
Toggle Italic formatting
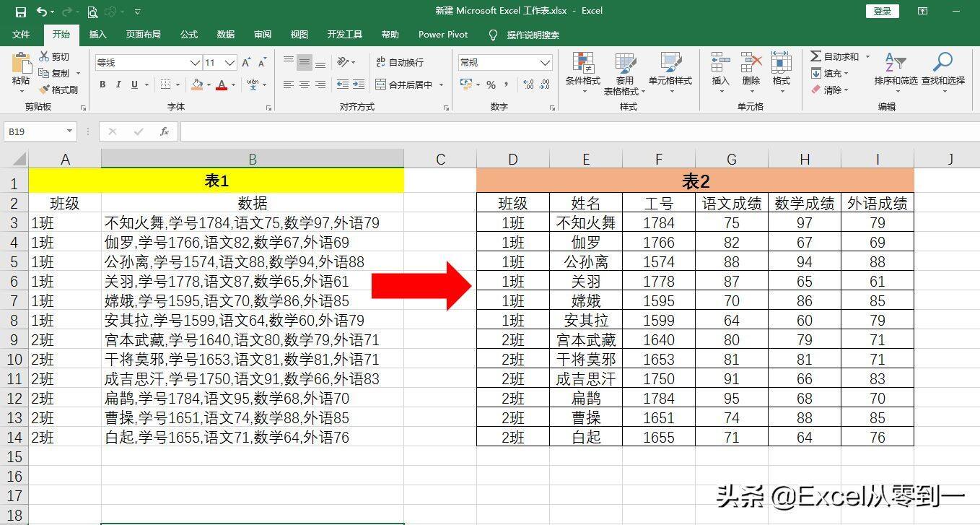(x=118, y=84)
